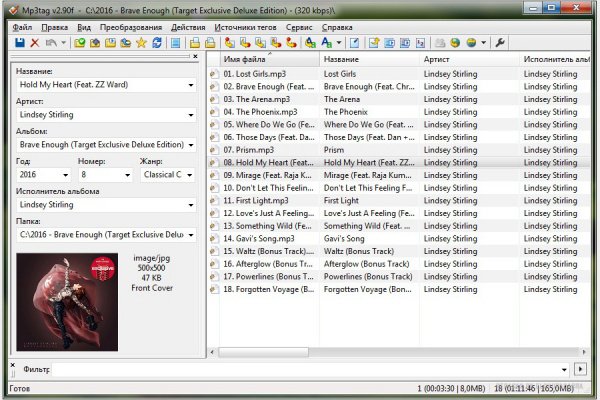This screenshot has height=400, width=600.
Task: Expand the Год dropdown showing 2016
Action: [x=65, y=175]
